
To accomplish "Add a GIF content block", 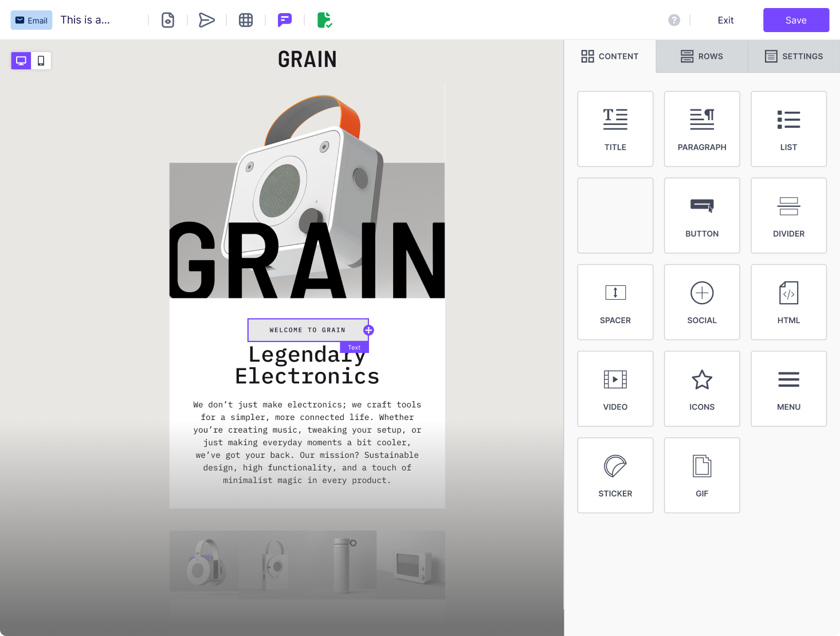I will (x=701, y=475).
